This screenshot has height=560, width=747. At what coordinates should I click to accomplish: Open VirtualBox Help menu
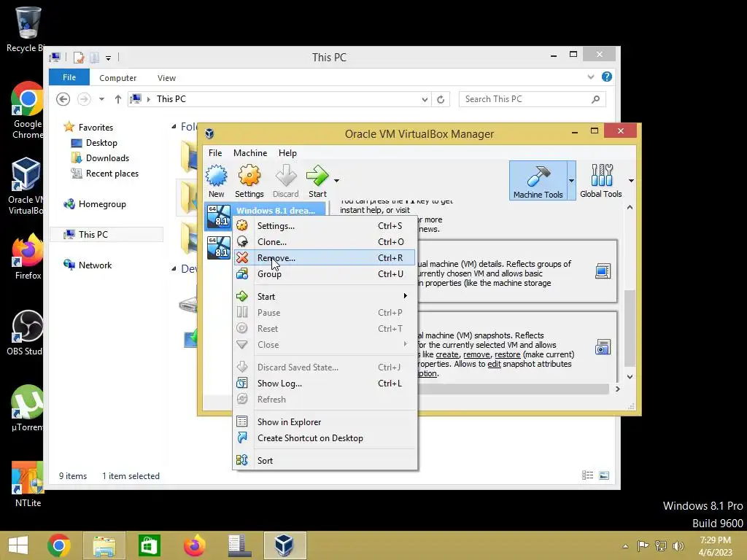click(x=287, y=153)
